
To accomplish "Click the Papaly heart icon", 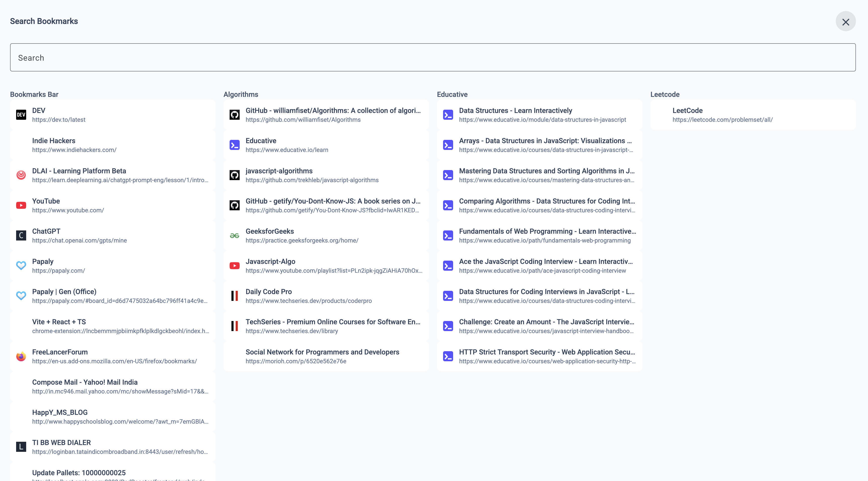I will coord(21,266).
